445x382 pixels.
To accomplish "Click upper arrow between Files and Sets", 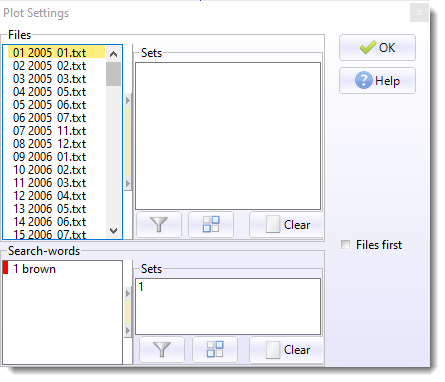I will (128, 100).
